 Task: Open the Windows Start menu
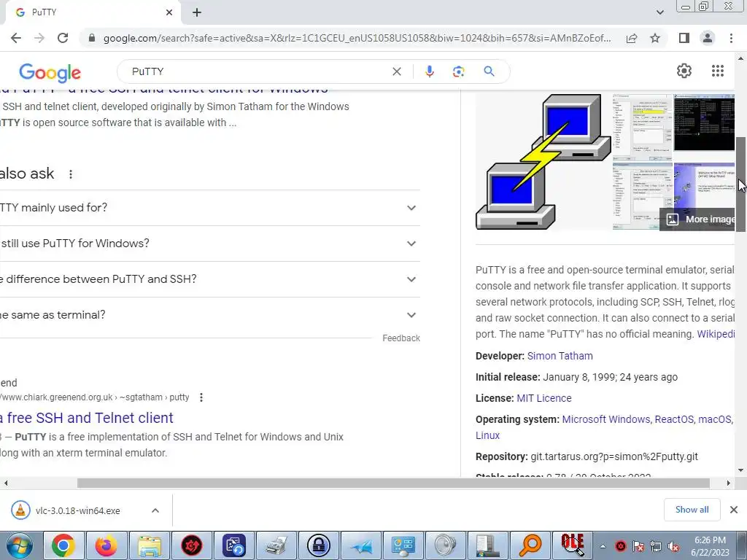[x=20, y=545]
